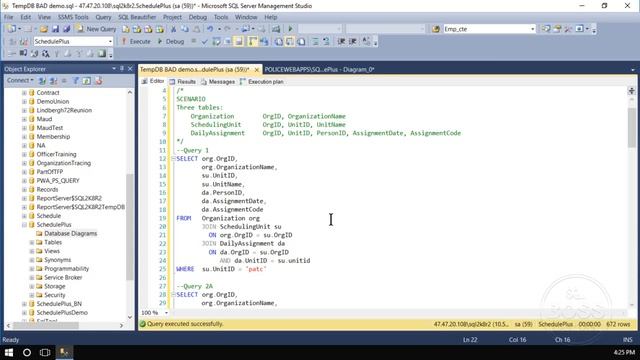
Task: Click Increase Indent icon
Action: point(353,41)
